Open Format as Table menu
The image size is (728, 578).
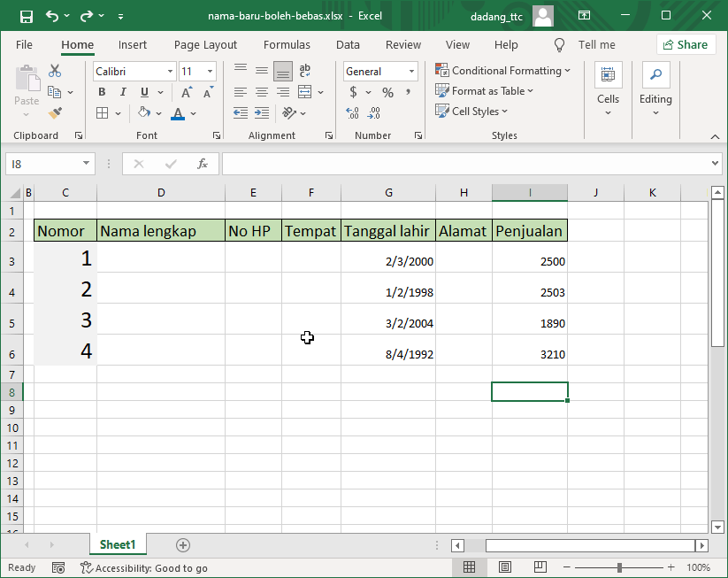485,90
